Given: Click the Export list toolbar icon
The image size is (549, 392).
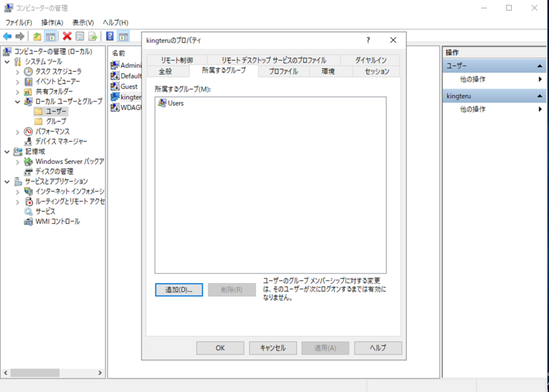Looking at the screenshot, I should [x=93, y=36].
